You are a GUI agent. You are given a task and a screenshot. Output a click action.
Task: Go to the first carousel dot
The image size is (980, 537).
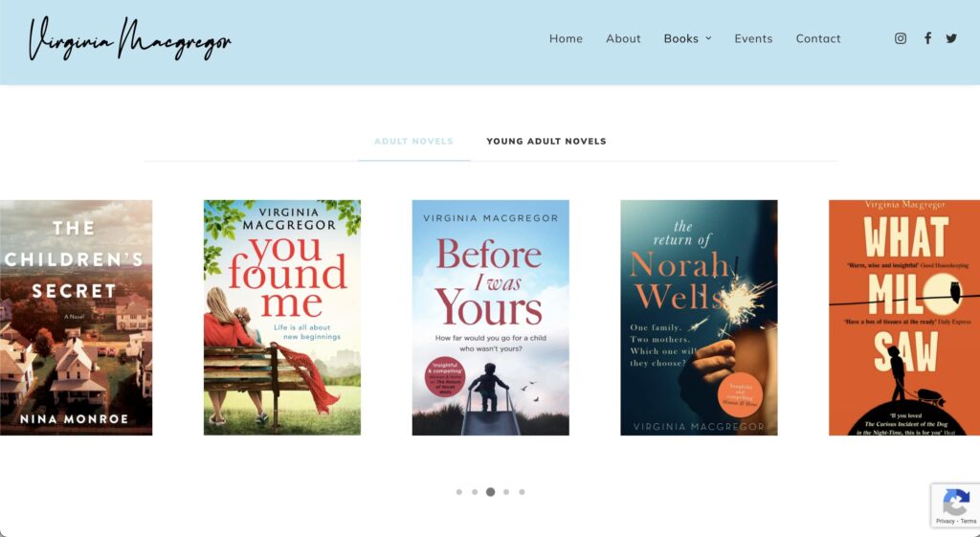point(459,492)
